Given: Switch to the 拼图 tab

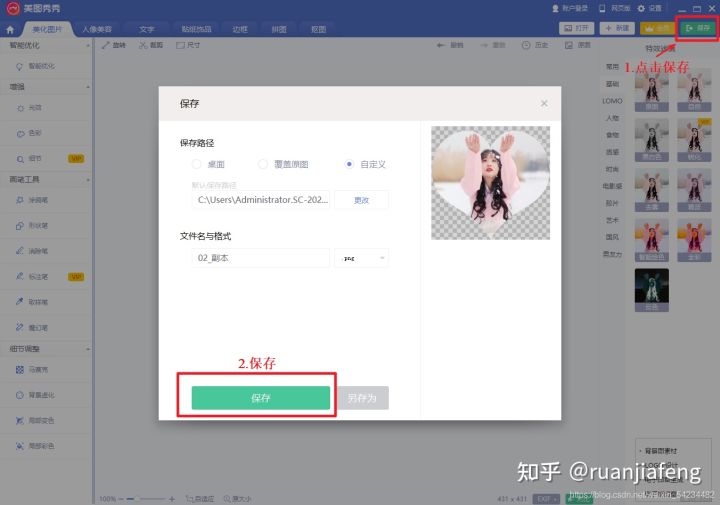Looking at the screenshot, I should (279, 29).
